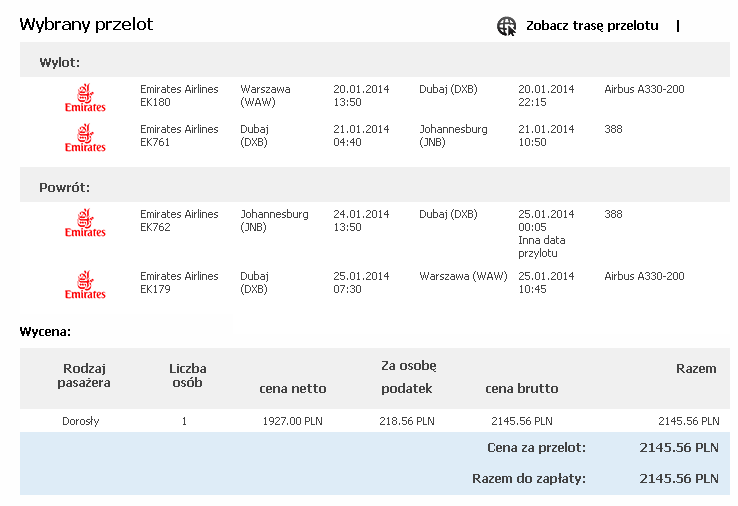Click the Razem do zapłaty total amount

(679, 478)
